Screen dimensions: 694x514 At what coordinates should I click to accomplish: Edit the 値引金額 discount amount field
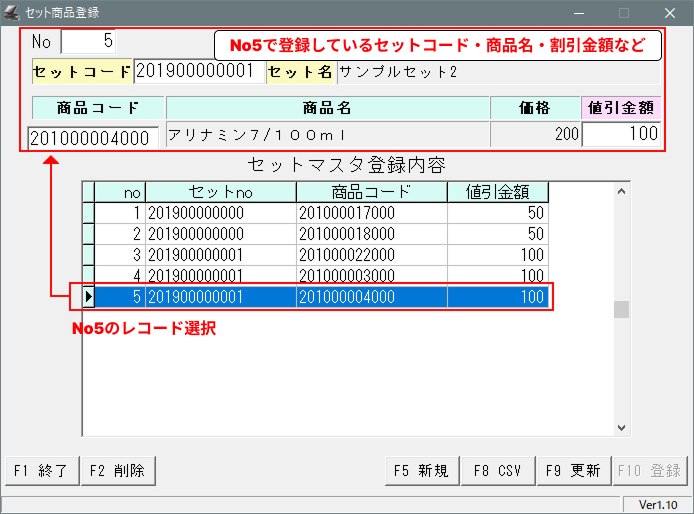point(620,134)
